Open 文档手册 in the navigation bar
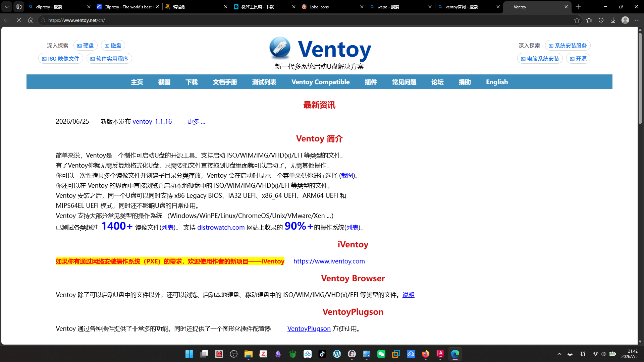This screenshot has height=362, width=644. (225, 82)
